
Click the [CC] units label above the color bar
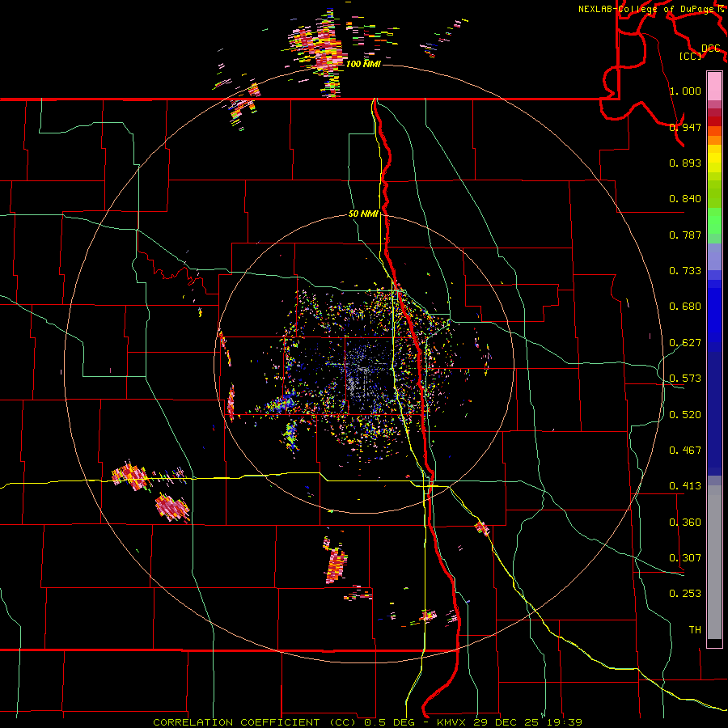(x=691, y=56)
